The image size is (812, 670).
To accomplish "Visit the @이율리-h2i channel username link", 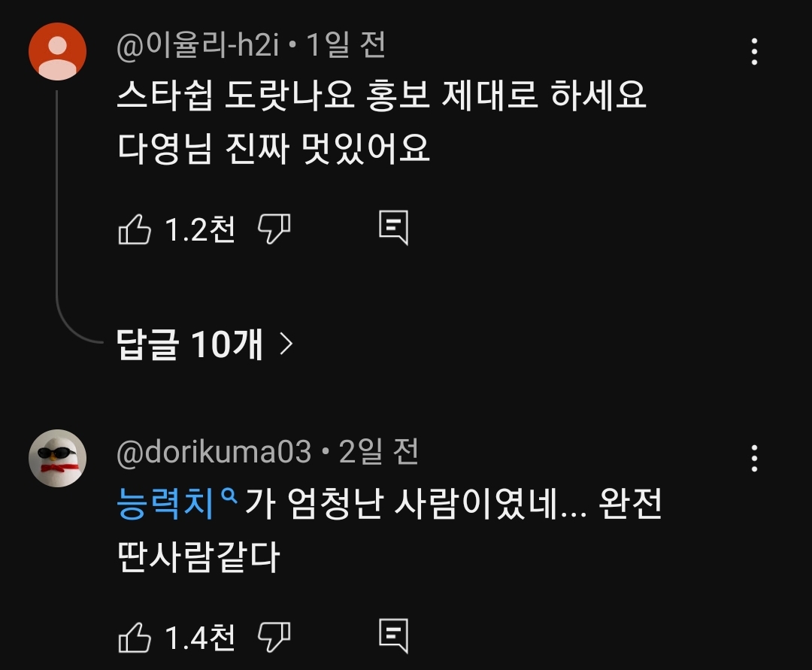I will [198, 47].
